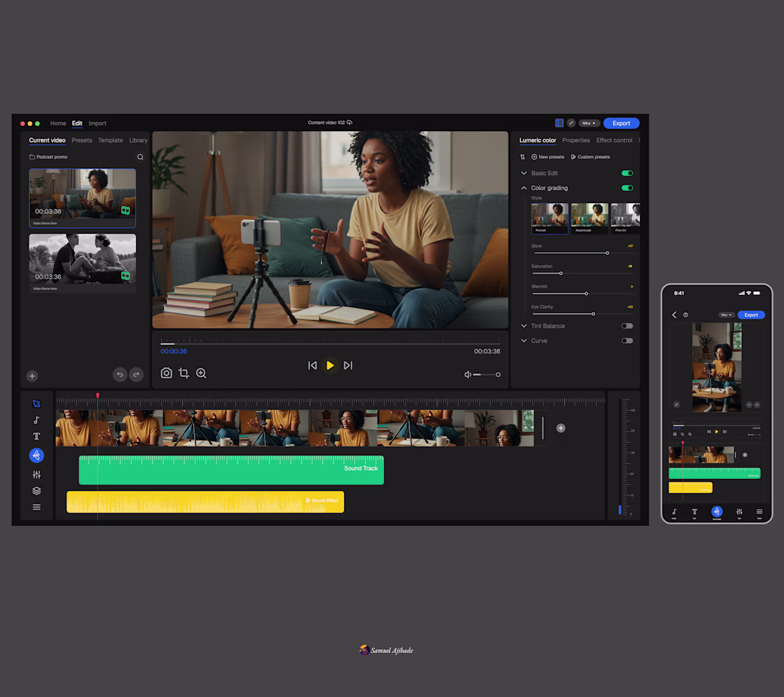Viewport: 784px width, 697px height.
Task: Open the audio music note tool in desktop toolbar
Action: click(x=36, y=420)
